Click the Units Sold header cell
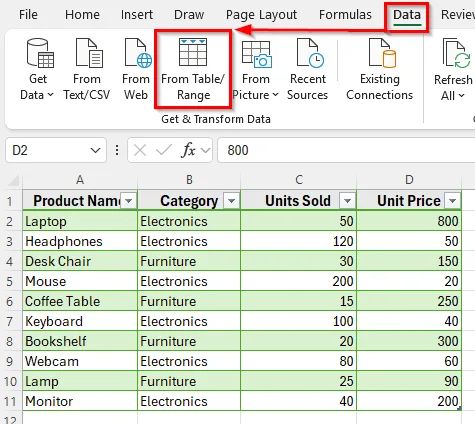The width and height of the screenshot is (475, 424). pyautogui.click(x=299, y=201)
